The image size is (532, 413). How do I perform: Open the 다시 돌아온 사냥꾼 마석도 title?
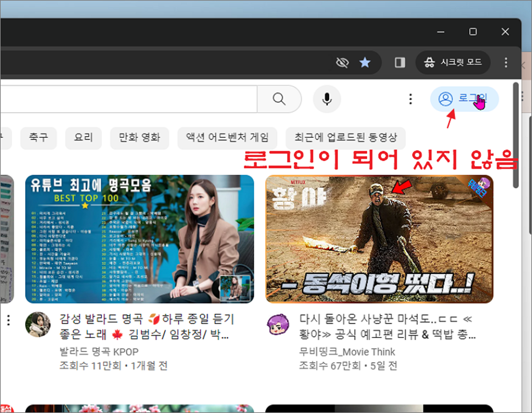387,327
